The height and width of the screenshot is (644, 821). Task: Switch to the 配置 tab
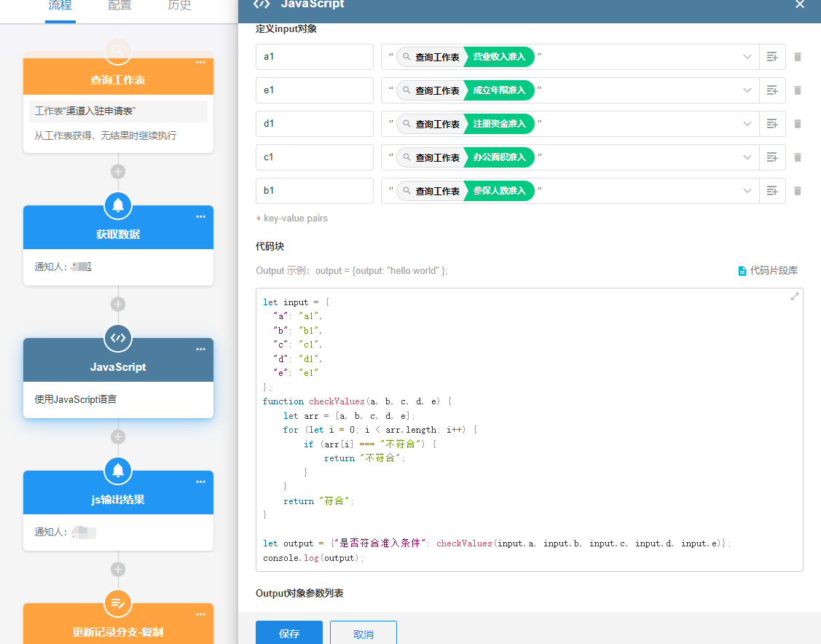coord(119,6)
